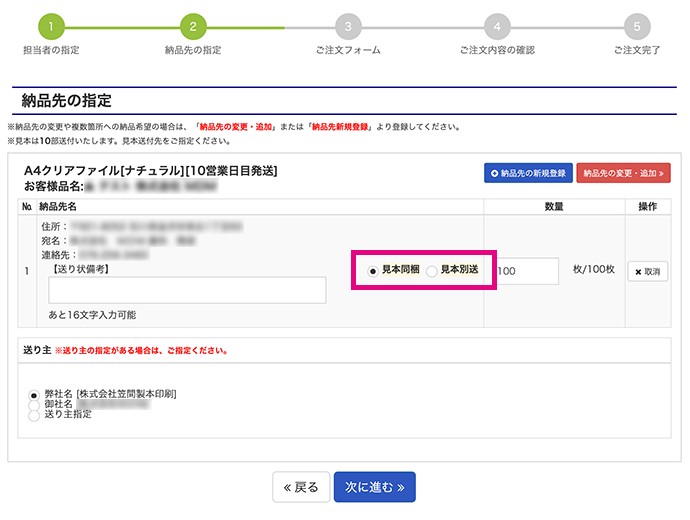Screen dimensions: 690x520
Task: Click the step 1 circle 担当者の指定
Action: pyautogui.click(x=50, y=26)
